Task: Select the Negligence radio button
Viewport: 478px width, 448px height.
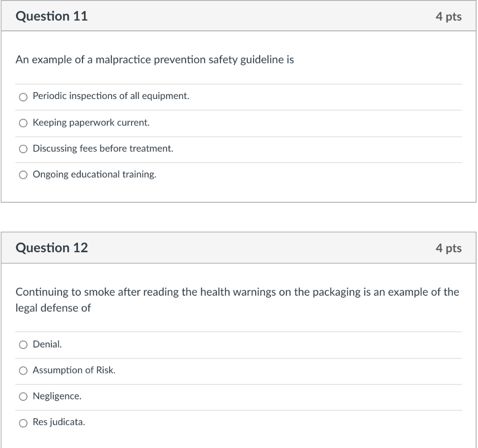Action: pyautogui.click(x=23, y=397)
